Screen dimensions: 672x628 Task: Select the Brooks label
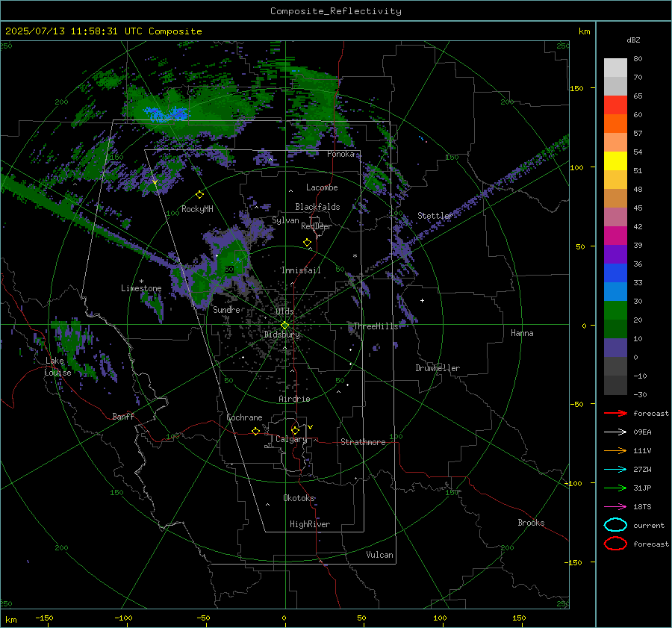[x=531, y=523]
